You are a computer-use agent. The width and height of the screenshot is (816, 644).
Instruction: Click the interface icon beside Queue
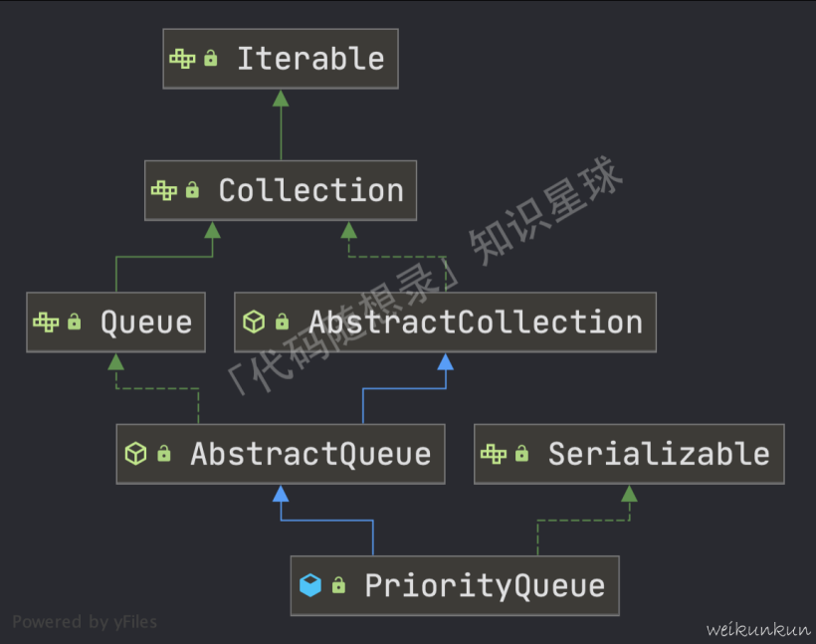(x=46, y=322)
